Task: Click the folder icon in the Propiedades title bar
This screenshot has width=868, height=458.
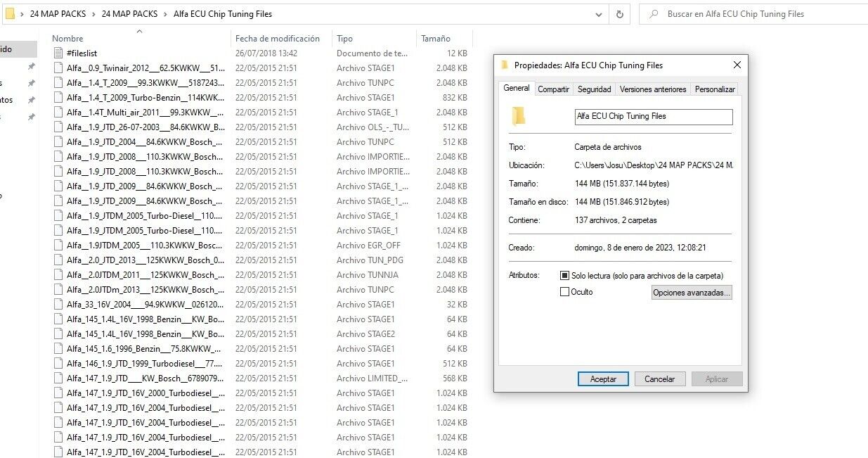Action: tap(505, 65)
